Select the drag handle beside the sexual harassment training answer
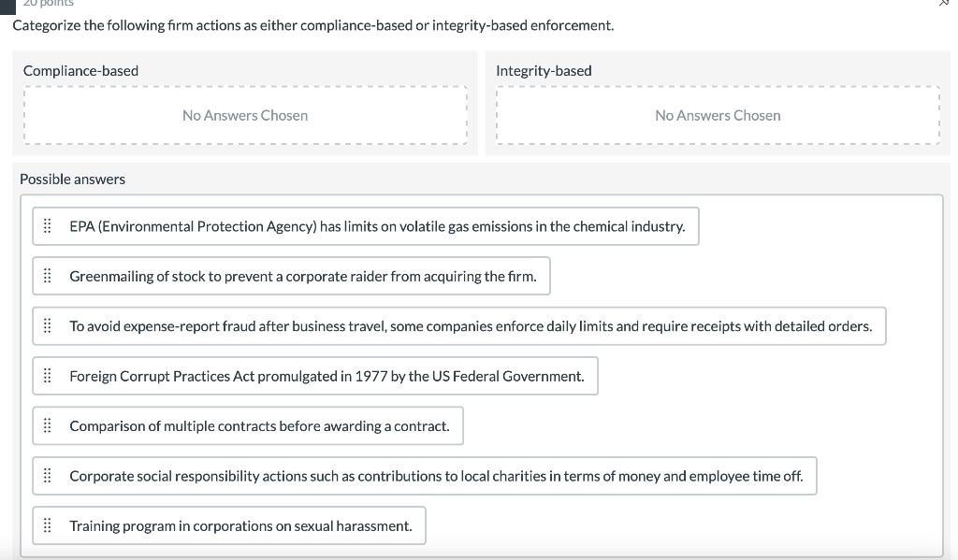This screenshot has height=560, width=958. (48, 524)
